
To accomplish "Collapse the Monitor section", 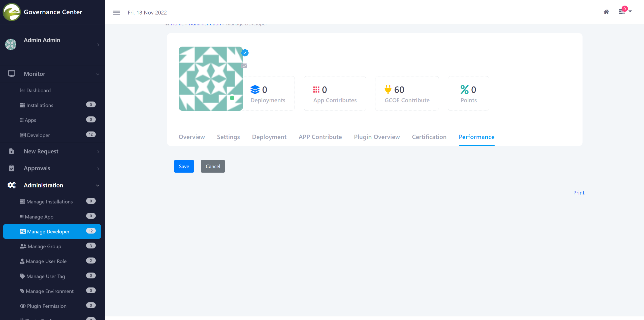I will click(x=98, y=74).
